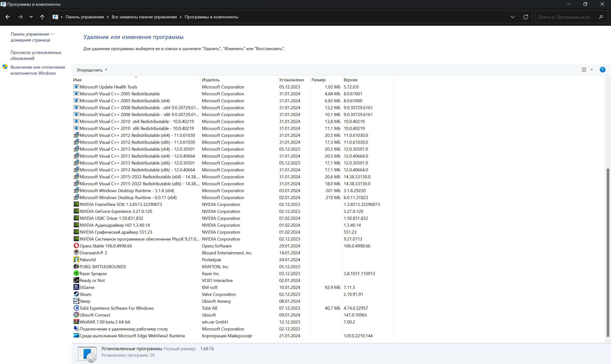Select Microsoft Windows Desktop Runtime 6.0.11 icon
Screen dimensions: 611x364
click(76, 197)
